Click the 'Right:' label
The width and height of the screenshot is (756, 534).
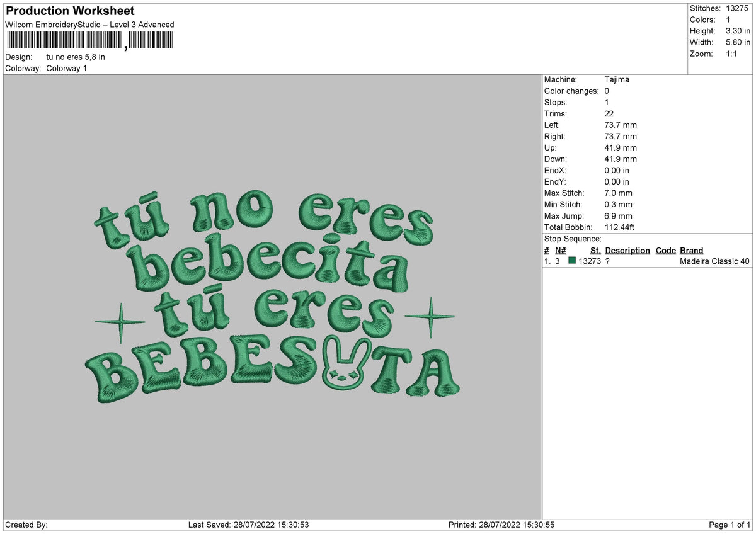point(555,136)
